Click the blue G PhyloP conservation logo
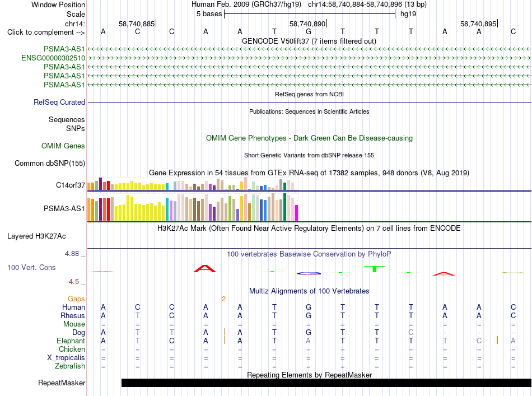The image size is (532, 396). pos(309,273)
